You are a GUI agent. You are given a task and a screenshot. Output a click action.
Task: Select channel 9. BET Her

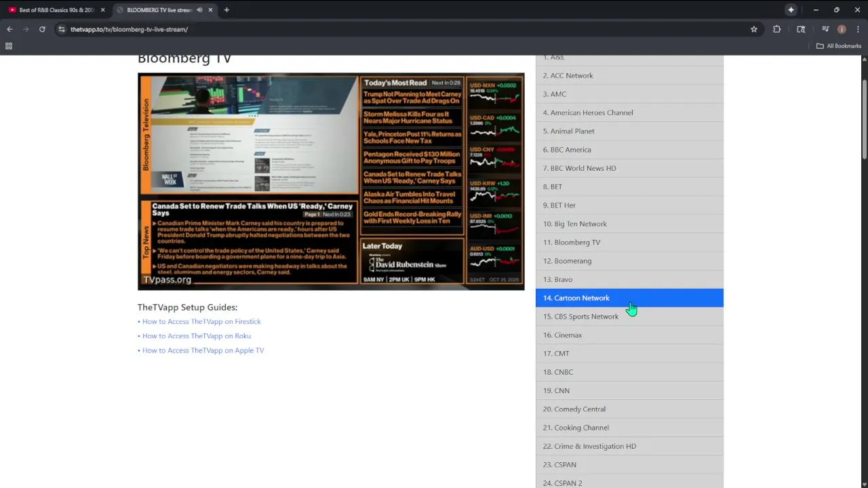coord(629,205)
